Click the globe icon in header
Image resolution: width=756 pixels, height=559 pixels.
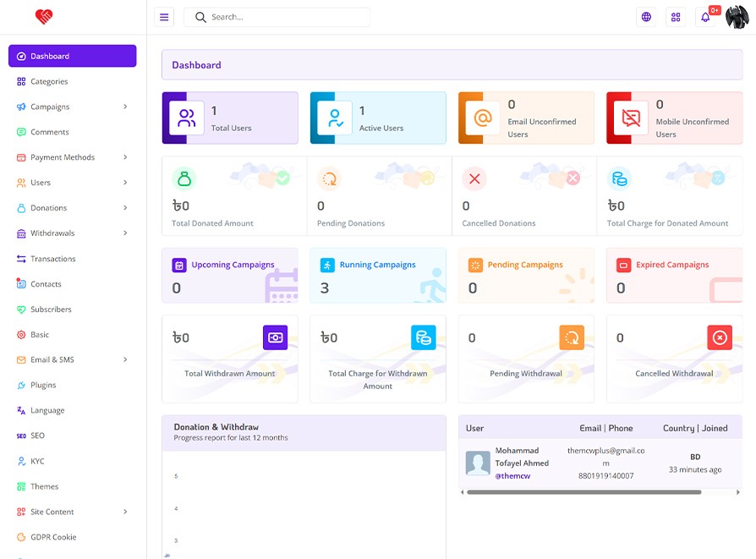click(x=646, y=17)
